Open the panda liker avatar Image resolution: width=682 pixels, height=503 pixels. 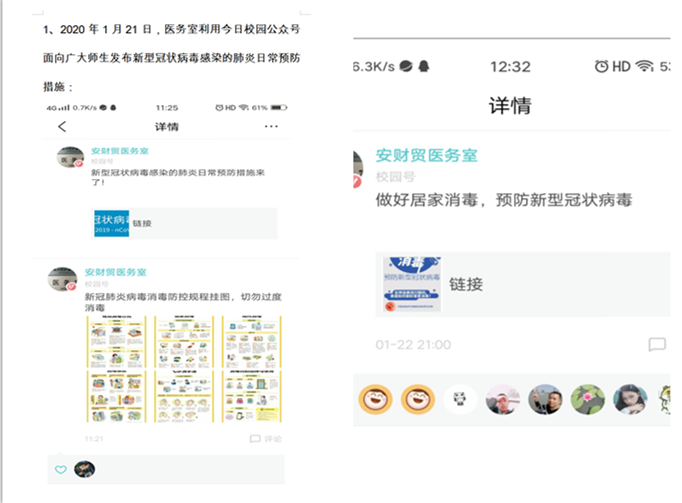(x=459, y=400)
